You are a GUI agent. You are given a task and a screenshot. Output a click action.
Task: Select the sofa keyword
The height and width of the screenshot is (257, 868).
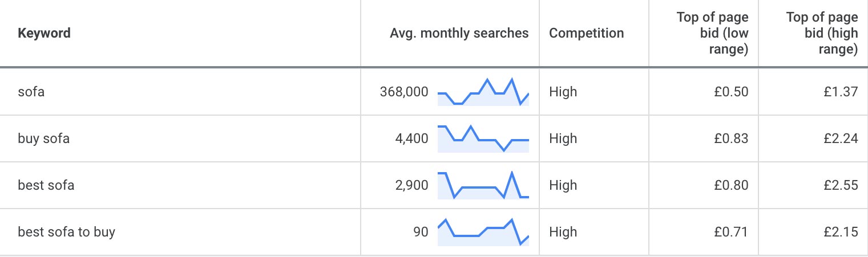coord(31,92)
